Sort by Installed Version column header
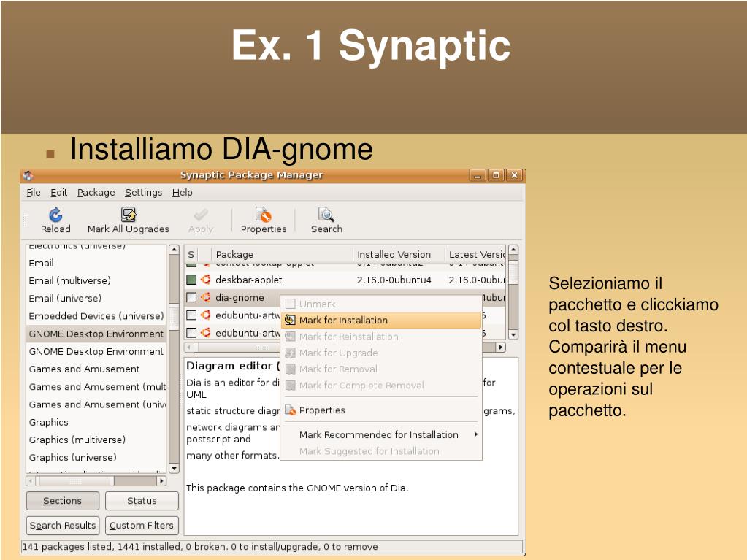The width and height of the screenshot is (747, 560). [398, 254]
